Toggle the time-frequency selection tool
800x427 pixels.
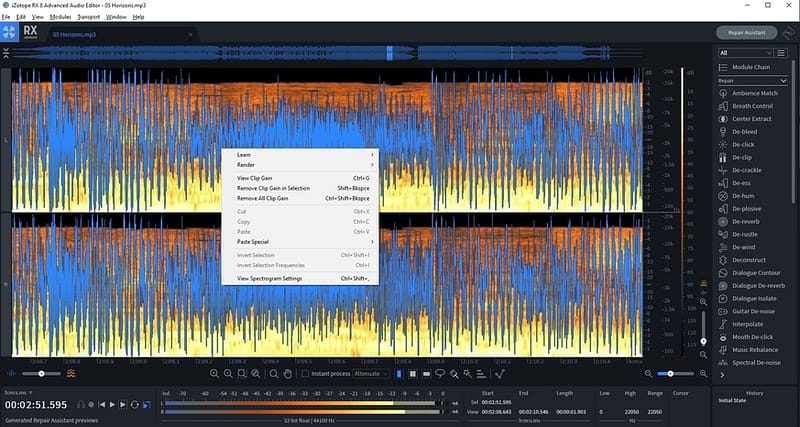[413, 374]
